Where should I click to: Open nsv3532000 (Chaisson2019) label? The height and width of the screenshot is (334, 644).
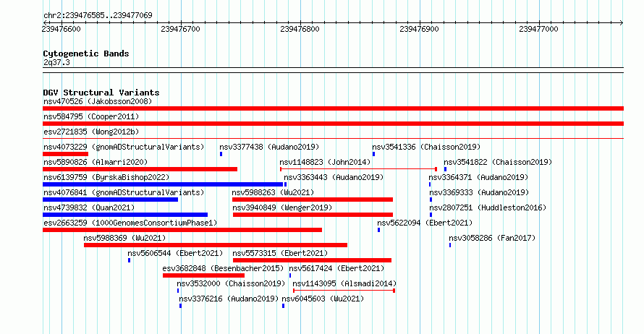pyautogui.click(x=231, y=283)
